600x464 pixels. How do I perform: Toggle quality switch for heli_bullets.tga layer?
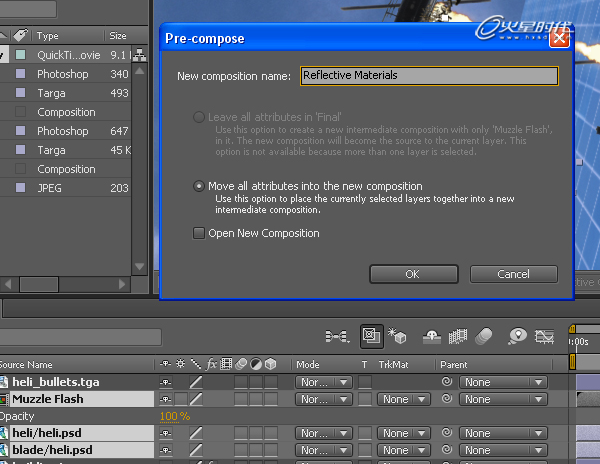pyautogui.click(x=196, y=382)
